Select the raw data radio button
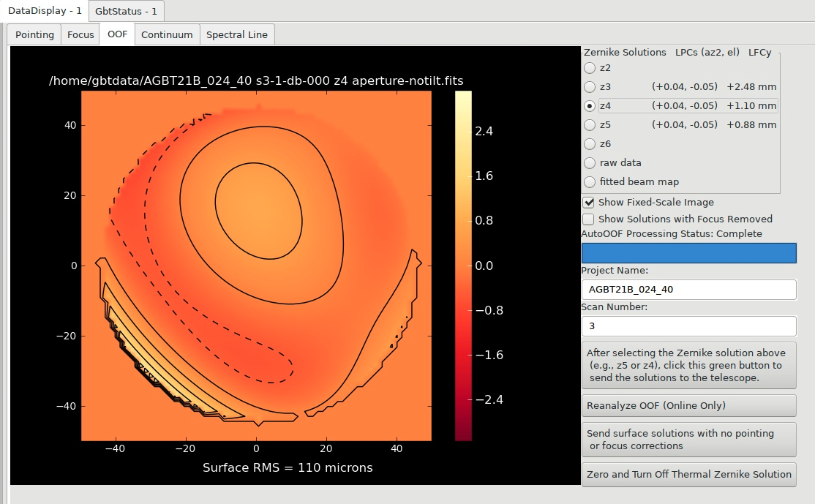Viewport: 815px width, 504px height. [x=590, y=162]
